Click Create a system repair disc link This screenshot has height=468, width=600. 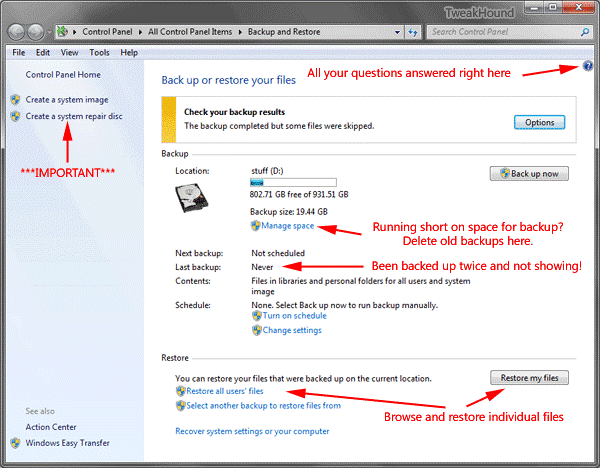point(74,116)
